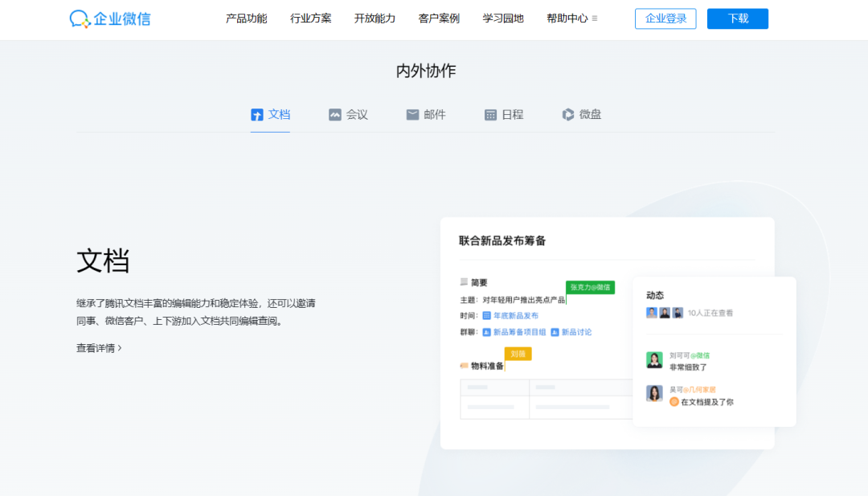The height and width of the screenshot is (496, 868).
Task: Switch to the 日程 tab label
Action: (513, 115)
